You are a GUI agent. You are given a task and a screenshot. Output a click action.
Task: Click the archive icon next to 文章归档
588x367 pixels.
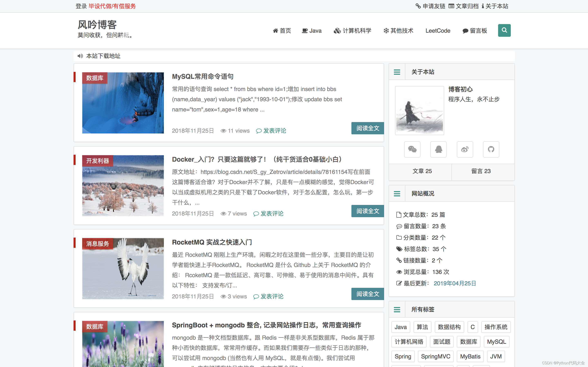pyautogui.click(x=452, y=6)
